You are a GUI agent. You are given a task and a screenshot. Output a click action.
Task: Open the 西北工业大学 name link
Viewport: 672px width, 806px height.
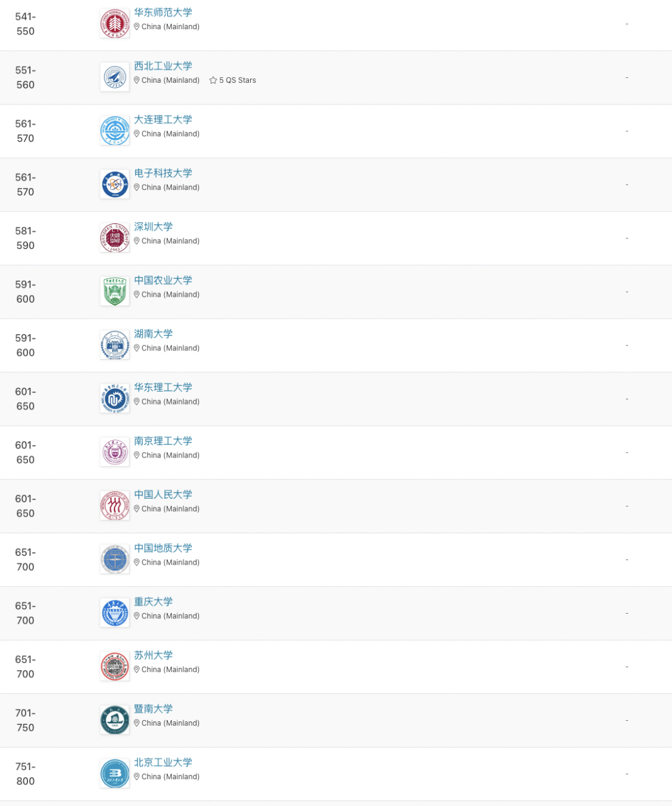tap(163, 66)
